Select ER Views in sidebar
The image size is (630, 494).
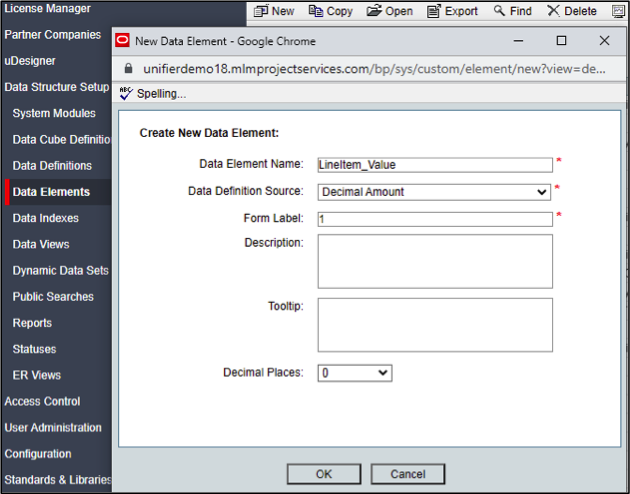click(x=37, y=375)
